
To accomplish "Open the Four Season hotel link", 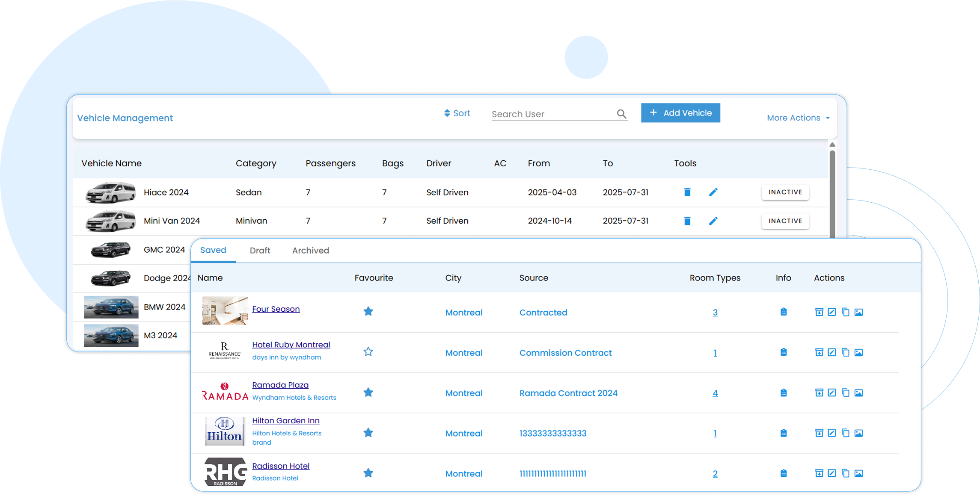I will 276,309.
